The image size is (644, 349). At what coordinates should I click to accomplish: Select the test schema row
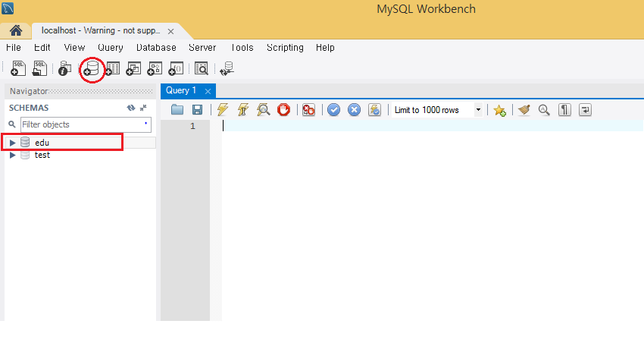coord(80,155)
